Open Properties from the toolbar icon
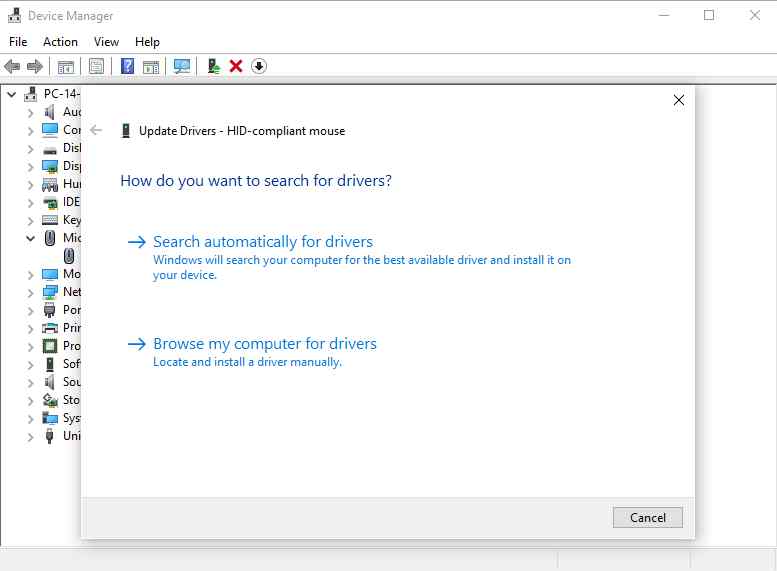777x571 pixels. (x=96, y=66)
